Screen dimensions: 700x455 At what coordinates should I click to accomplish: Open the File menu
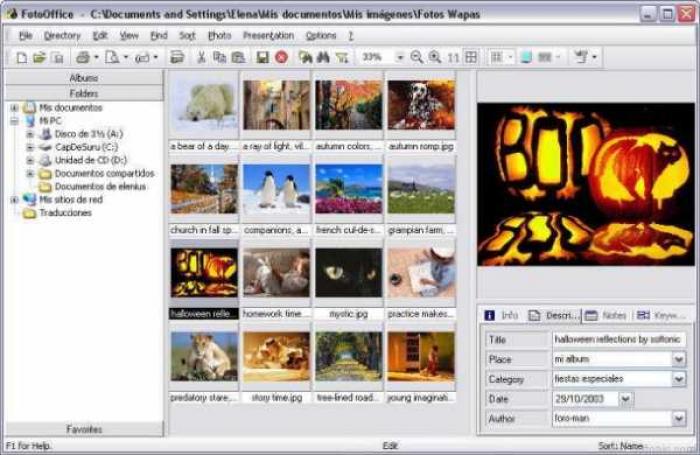pyautogui.click(x=25, y=36)
